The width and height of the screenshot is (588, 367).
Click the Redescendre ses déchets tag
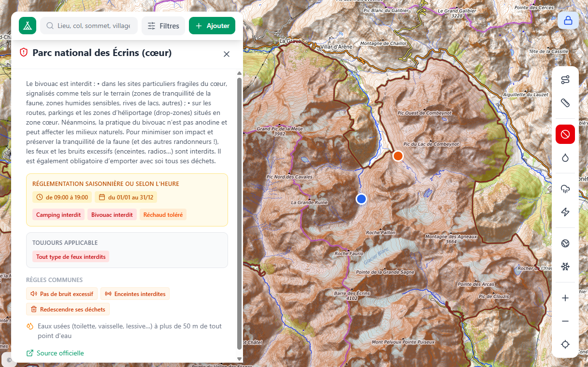(68, 309)
